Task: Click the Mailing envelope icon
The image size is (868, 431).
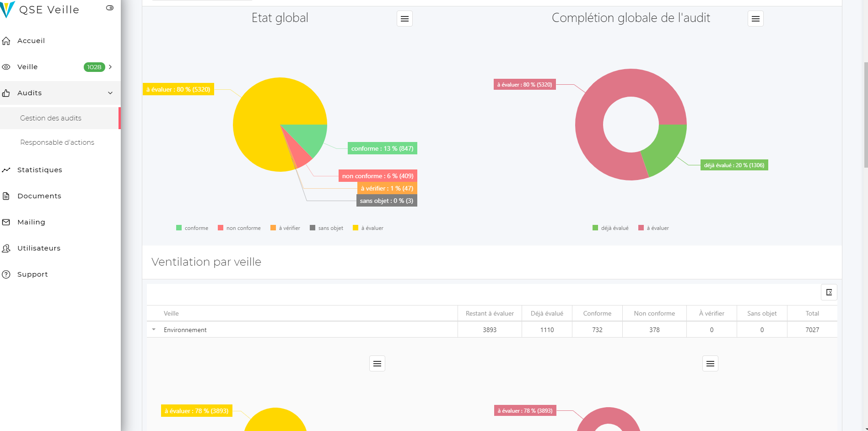Action: pyautogui.click(x=6, y=222)
